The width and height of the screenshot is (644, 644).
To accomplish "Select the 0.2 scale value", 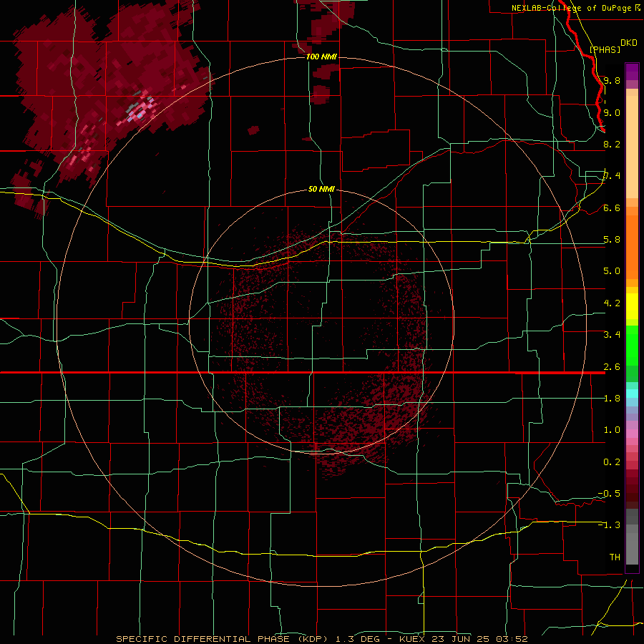I will click(x=612, y=462).
